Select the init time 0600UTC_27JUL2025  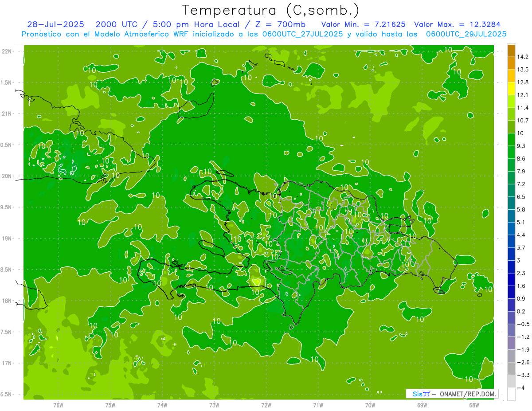click(x=302, y=34)
